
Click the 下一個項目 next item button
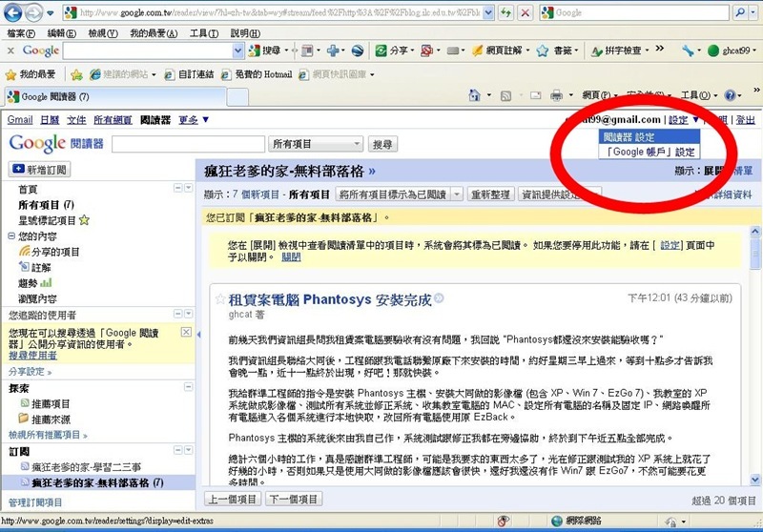pos(294,499)
